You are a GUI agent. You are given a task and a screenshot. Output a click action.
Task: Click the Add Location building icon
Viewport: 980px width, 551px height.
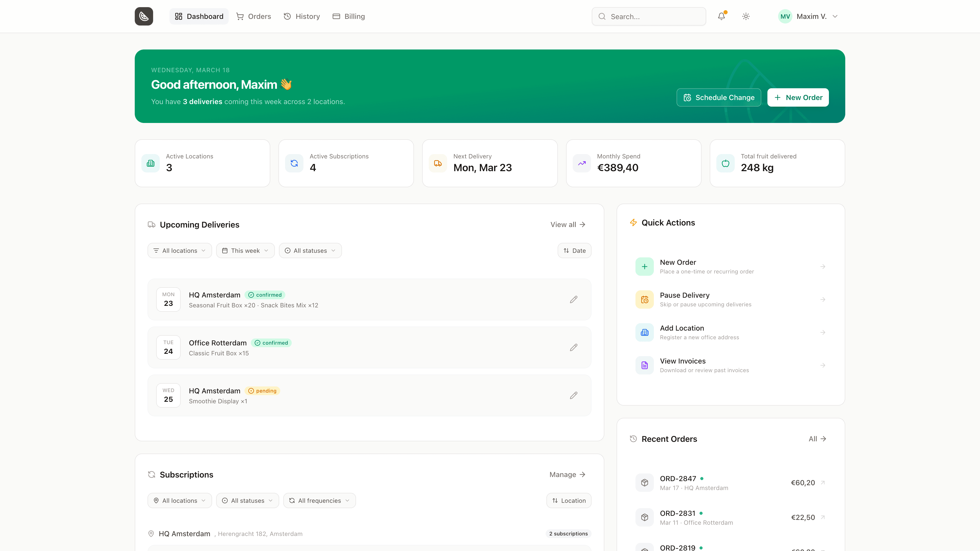click(x=644, y=332)
